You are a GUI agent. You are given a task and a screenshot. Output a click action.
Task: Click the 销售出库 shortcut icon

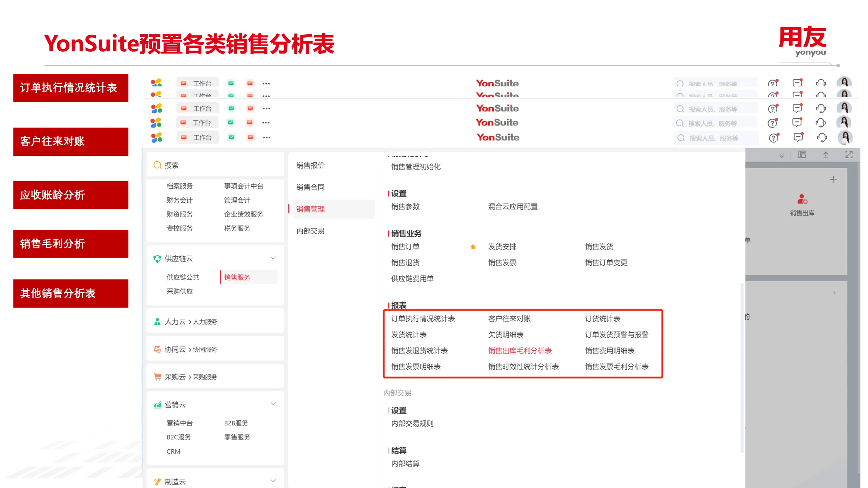tap(802, 199)
